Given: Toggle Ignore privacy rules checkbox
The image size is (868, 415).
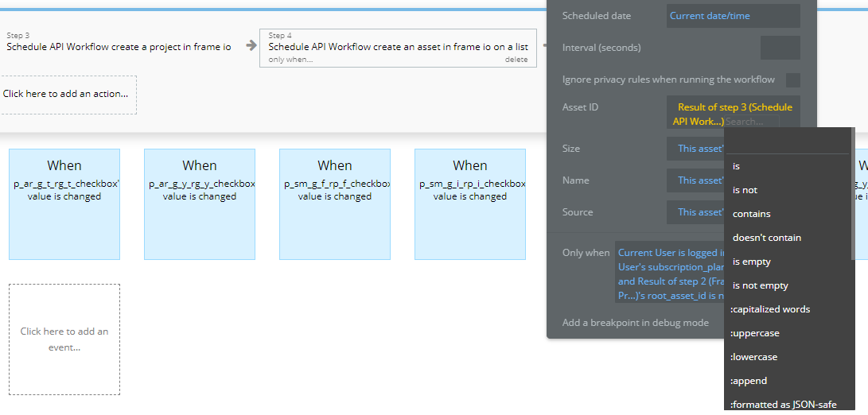Looking at the screenshot, I should click(x=792, y=80).
